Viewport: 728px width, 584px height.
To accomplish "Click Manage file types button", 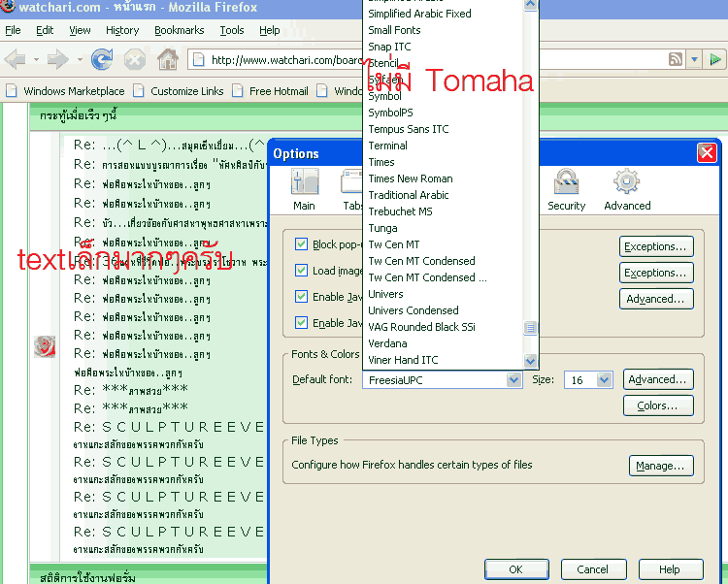I will 661,466.
